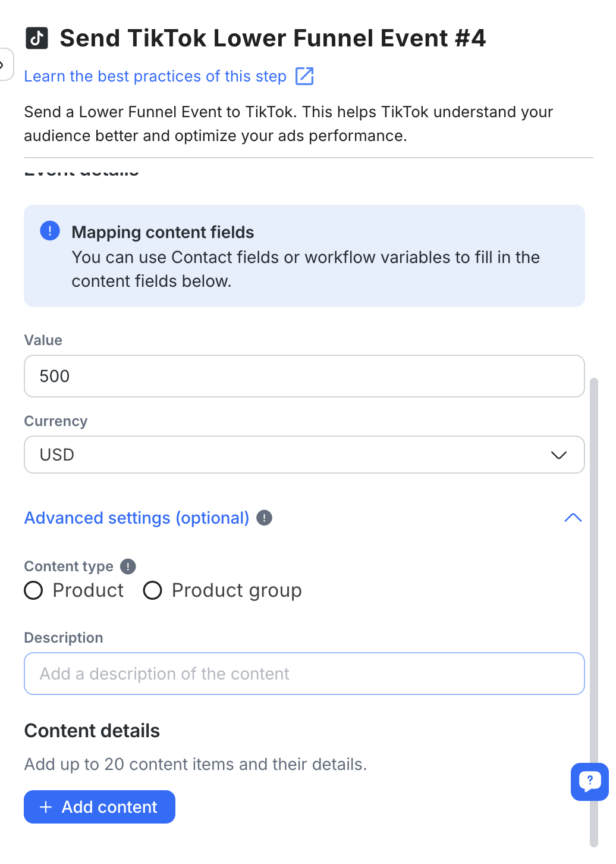The height and width of the screenshot is (864, 616).
Task: Click the Currency dropdown chevron arrow
Action: point(558,455)
